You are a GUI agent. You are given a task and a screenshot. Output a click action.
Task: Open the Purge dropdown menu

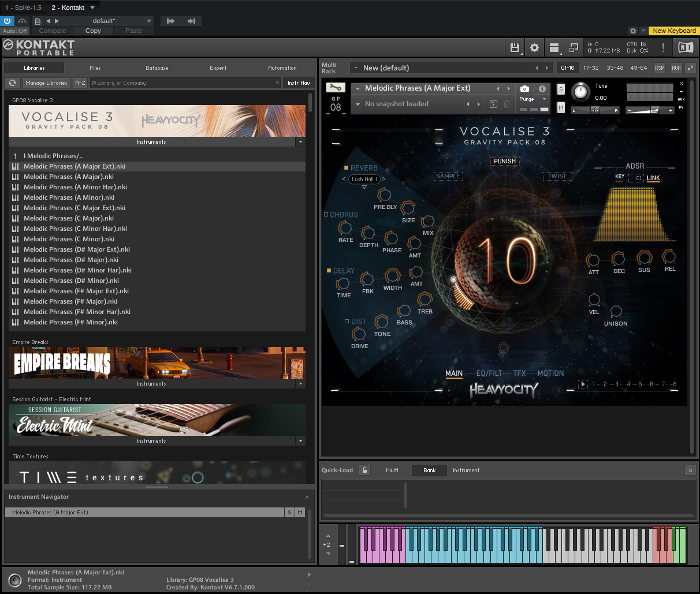coord(533,99)
